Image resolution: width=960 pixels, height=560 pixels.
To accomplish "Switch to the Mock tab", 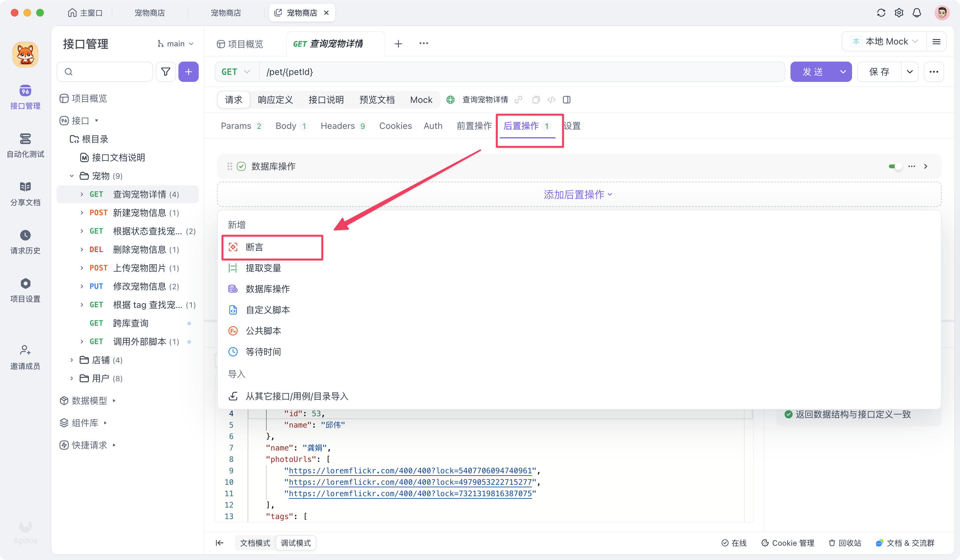I will point(421,99).
